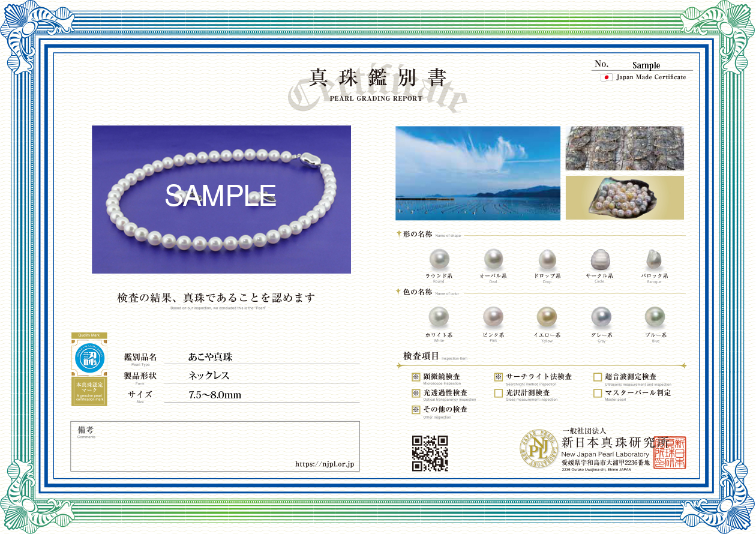Select the Drop shape pearl icon
This screenshot has width=756, height=534.
pyautogui.click(x=547, y=260)
